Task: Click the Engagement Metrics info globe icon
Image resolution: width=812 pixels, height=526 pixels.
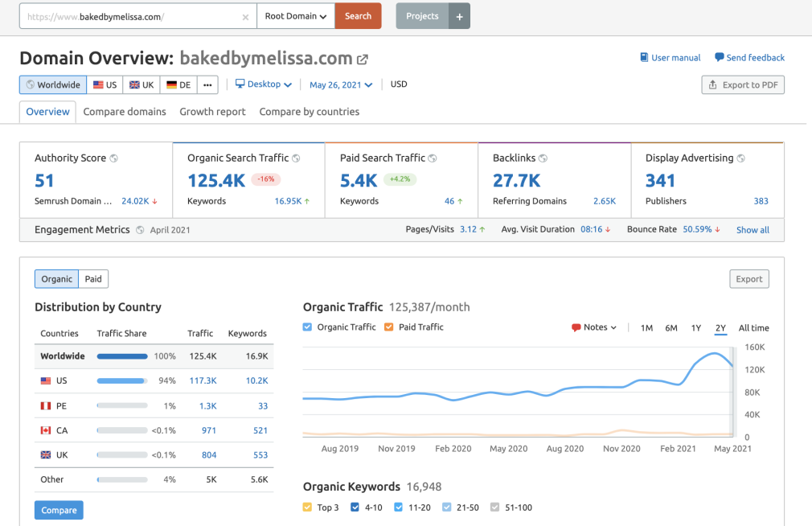Action: point(140,230)
